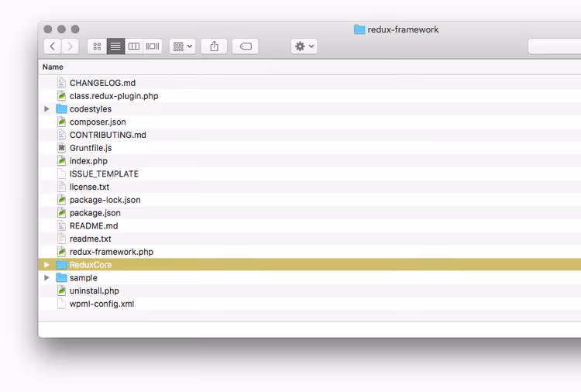Click the sample folder icon
This screenshot has width=581, height=392.
point(61,277)
